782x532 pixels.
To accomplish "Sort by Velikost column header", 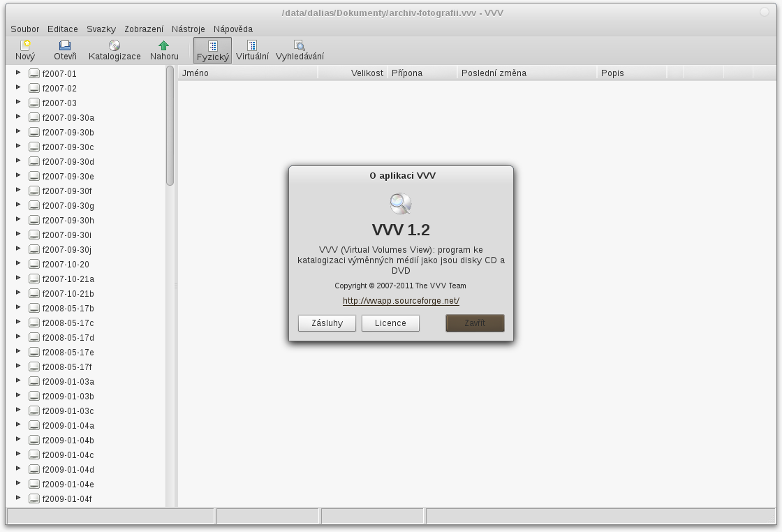I will pos(353,73).
